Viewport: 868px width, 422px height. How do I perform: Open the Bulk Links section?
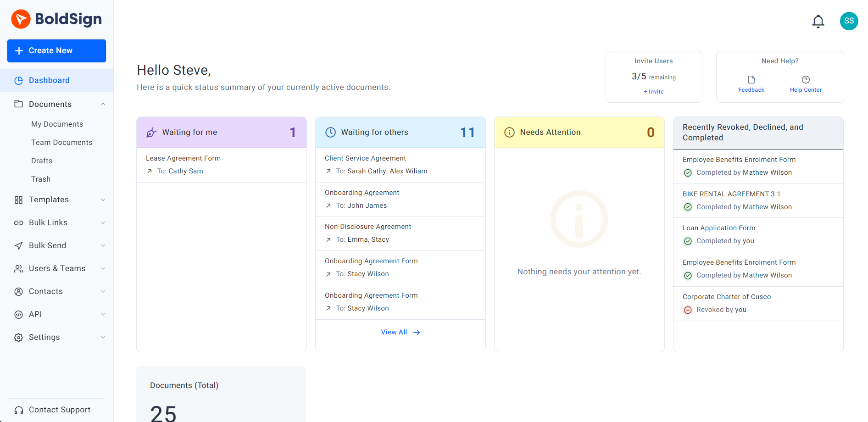click(18, 222)
